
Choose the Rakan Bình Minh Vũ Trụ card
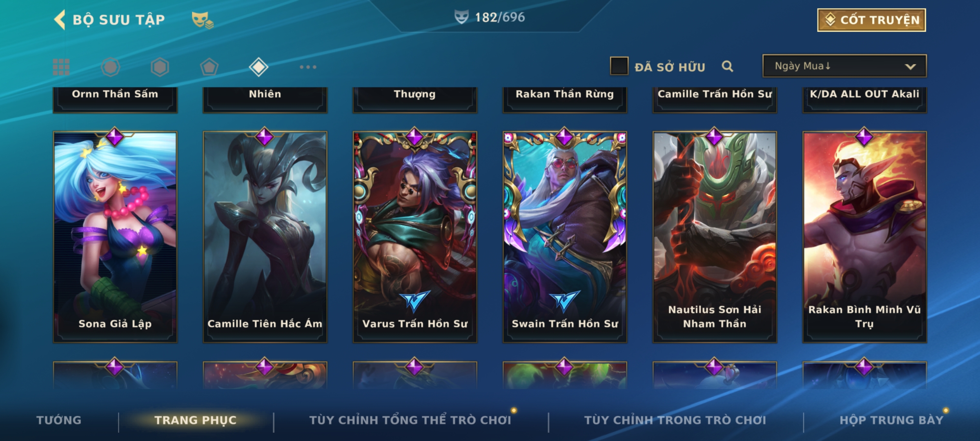[x=864, y=237]
